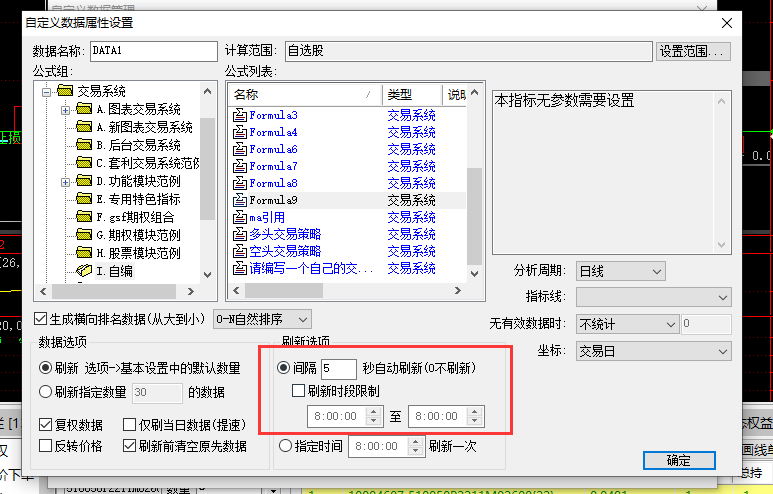Click the folder icon of A.图表交易系统

coord(84,108)
